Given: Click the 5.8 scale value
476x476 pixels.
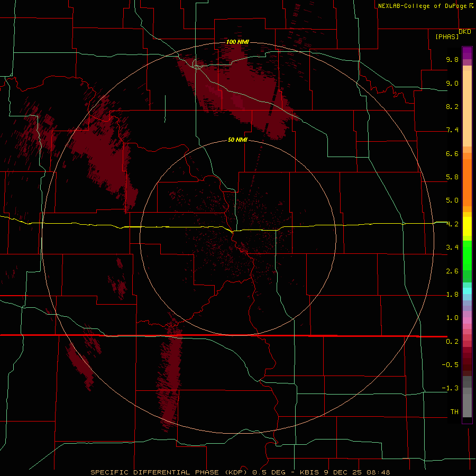Looking at the screenshot, I should (x=452, y=177).
